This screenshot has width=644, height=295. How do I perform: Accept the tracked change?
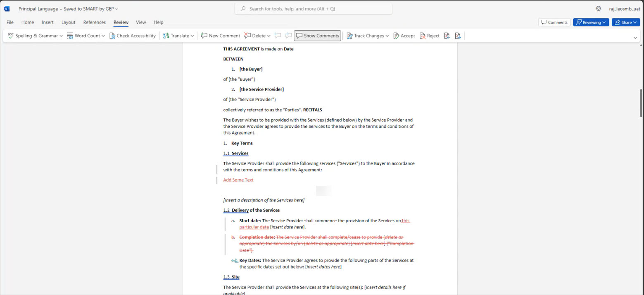(x=404, y=36)
